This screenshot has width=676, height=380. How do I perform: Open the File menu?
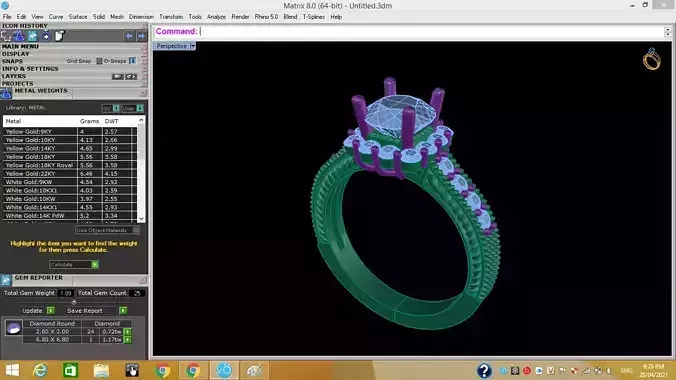point(7,17)
